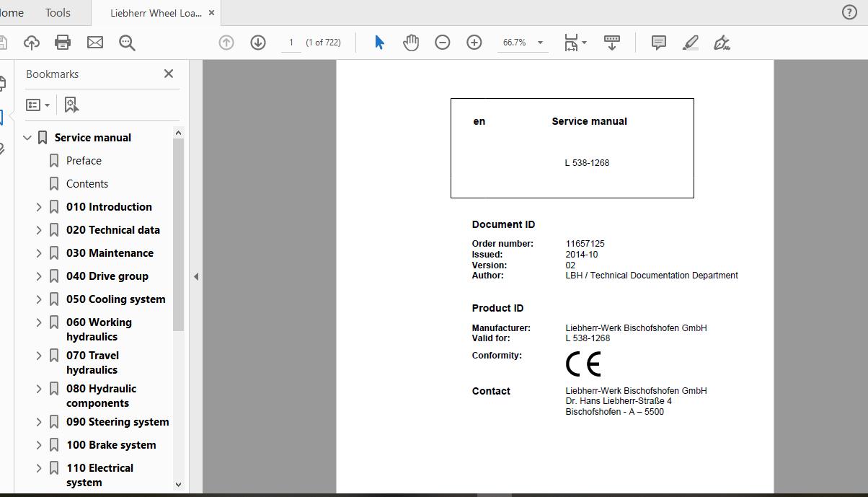Select the Liebherr Wheel Loader document tab
Viewport: 868px width, 497px height.
pyautogui.click(x=156, y=13)
